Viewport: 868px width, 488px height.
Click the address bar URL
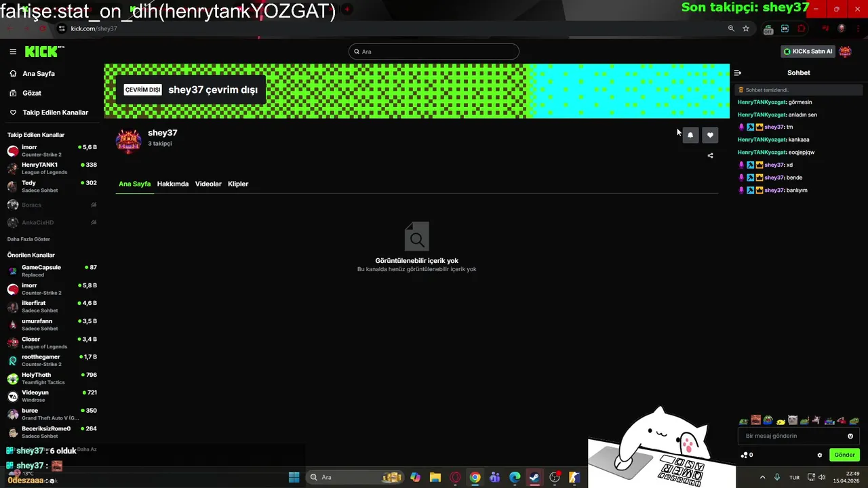tap(94, 28)
